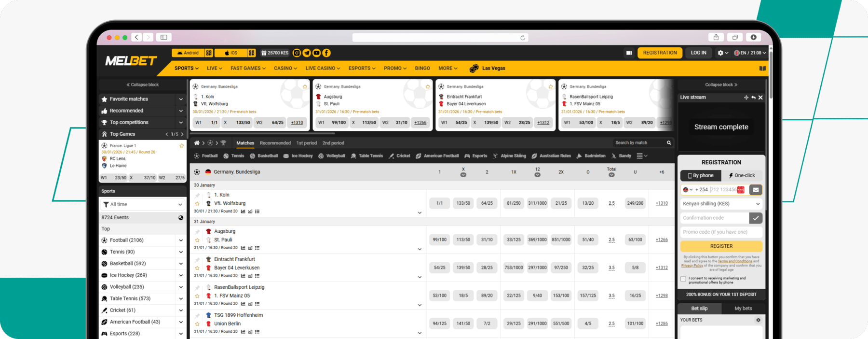This screenshot has width=868, height=339.
Task: Switch to the My bets tab
Action: [743, 309]
